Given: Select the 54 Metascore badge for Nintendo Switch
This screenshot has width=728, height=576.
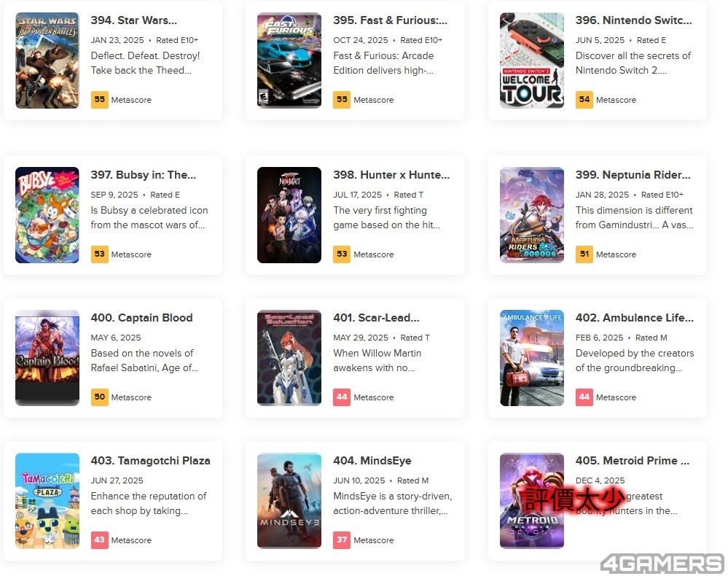Looking at the screenshot, I should coord(584,99).
